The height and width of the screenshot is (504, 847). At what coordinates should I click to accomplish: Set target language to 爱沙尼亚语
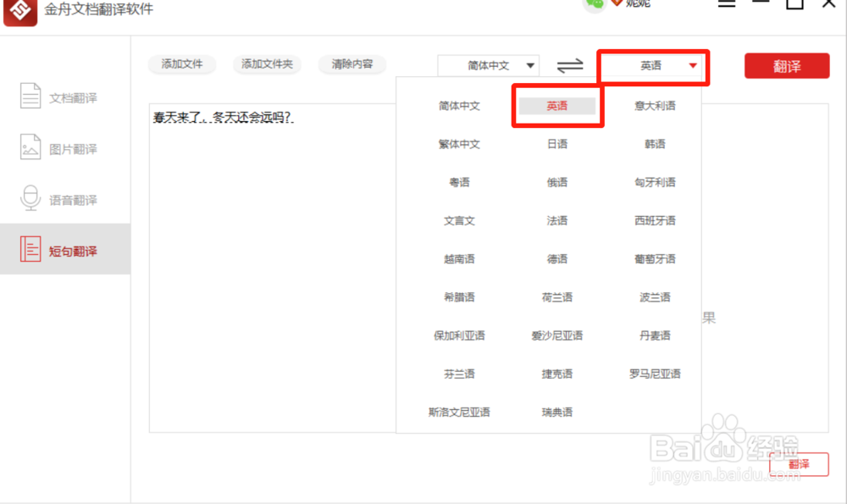(x=557, y=336)
